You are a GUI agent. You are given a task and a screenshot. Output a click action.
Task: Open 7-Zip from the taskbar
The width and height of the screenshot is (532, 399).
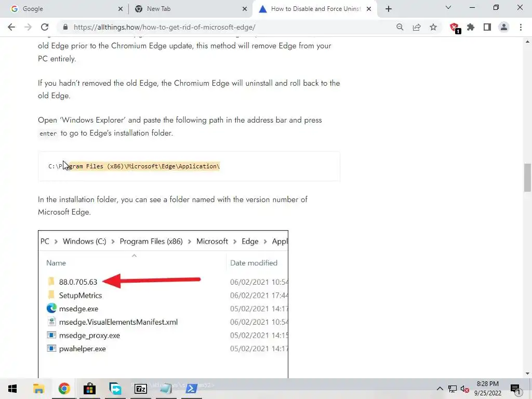tap(140, 389)
